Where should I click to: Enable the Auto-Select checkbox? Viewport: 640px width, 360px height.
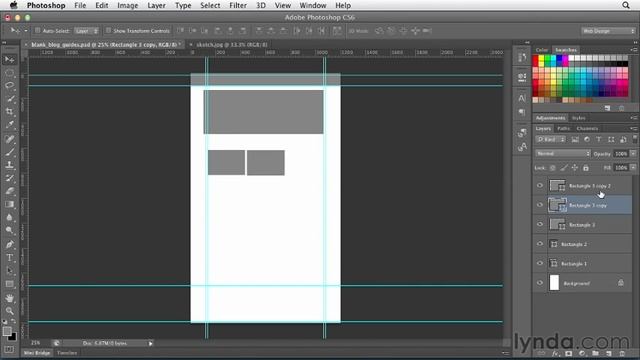click(x=38, y=31)
